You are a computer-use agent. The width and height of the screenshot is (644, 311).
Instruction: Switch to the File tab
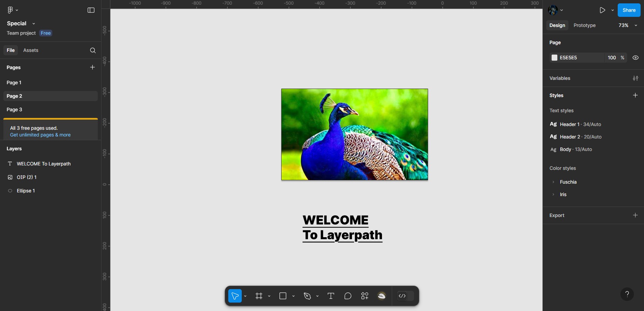11,50
